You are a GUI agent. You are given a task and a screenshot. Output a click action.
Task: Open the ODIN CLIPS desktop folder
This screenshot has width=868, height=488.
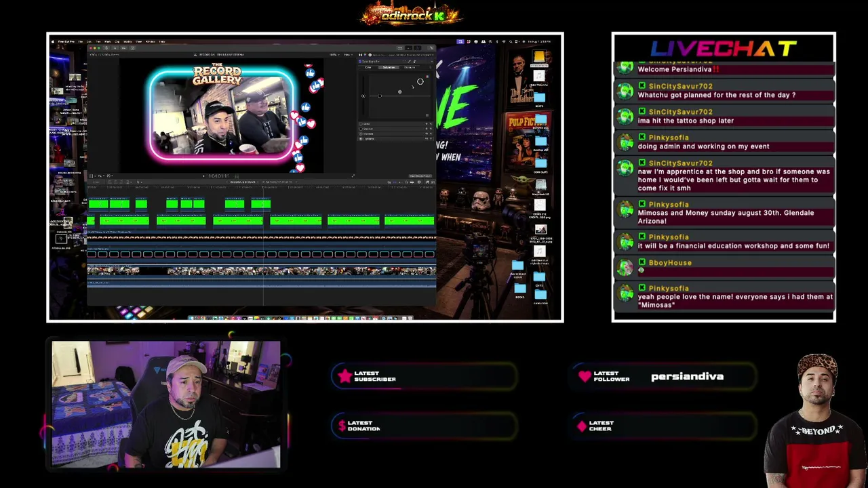pos(540,163)
